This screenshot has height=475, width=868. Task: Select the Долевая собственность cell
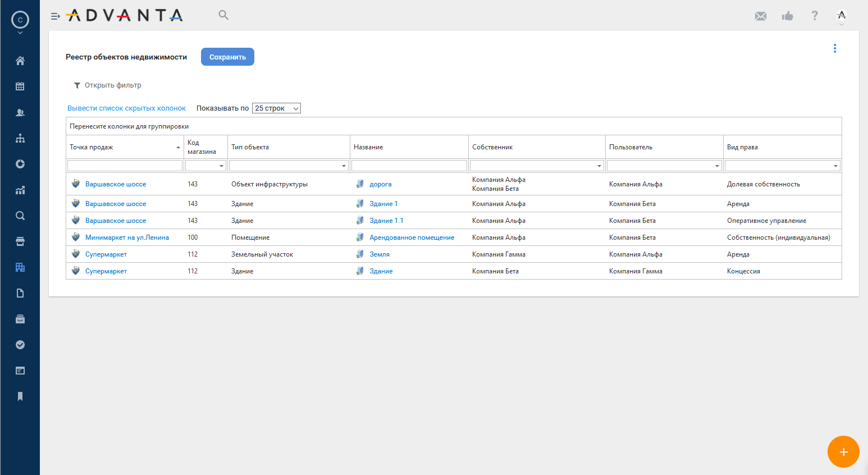pos(783,184)
